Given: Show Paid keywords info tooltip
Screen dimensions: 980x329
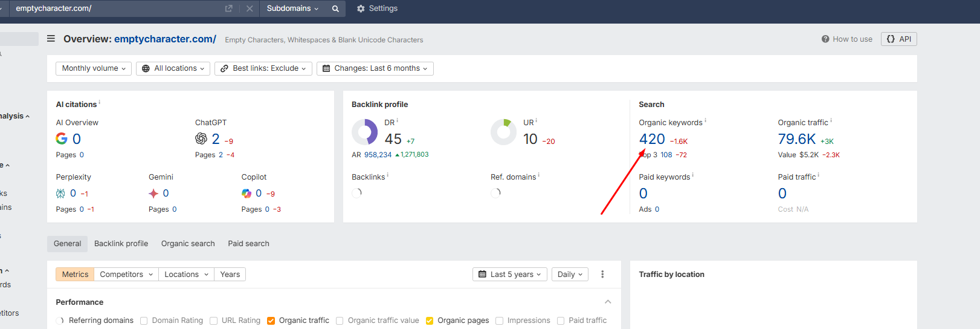Looking at the screenshot, I should (693, 175).
